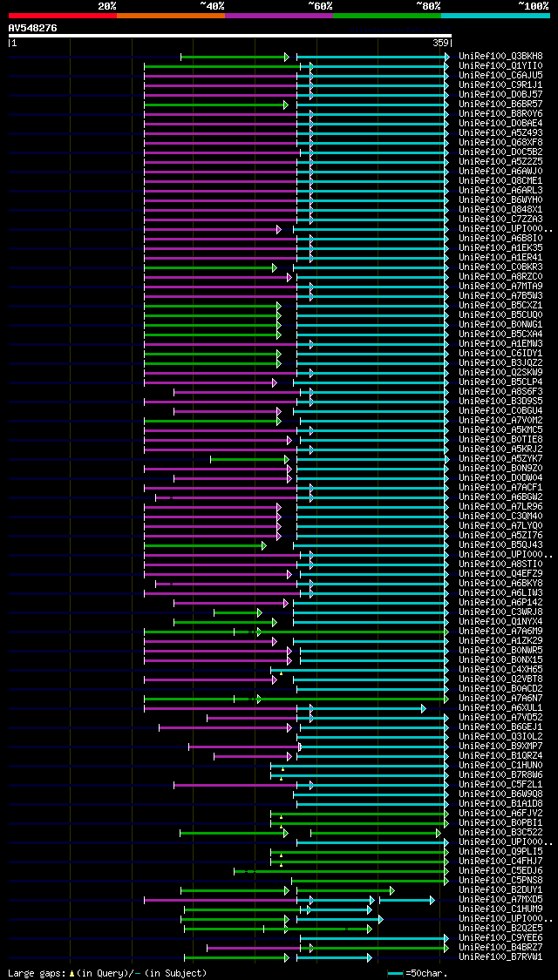Click the UniRef100_A5Z493 hit name
This screenshot has height=980, width=558.
click(x=500, y=133)
